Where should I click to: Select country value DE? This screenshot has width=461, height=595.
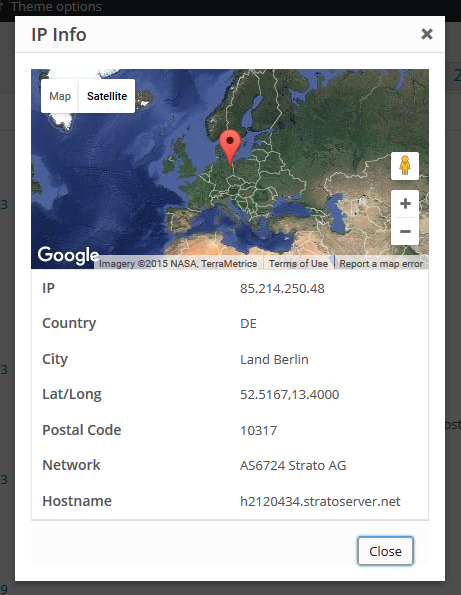point(248,324)
